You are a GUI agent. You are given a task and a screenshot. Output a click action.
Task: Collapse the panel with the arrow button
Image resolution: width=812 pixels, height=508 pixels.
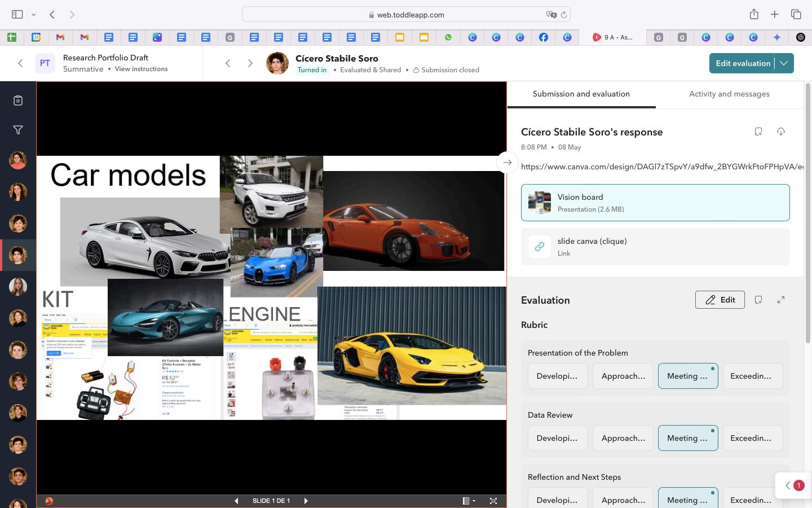507,163
